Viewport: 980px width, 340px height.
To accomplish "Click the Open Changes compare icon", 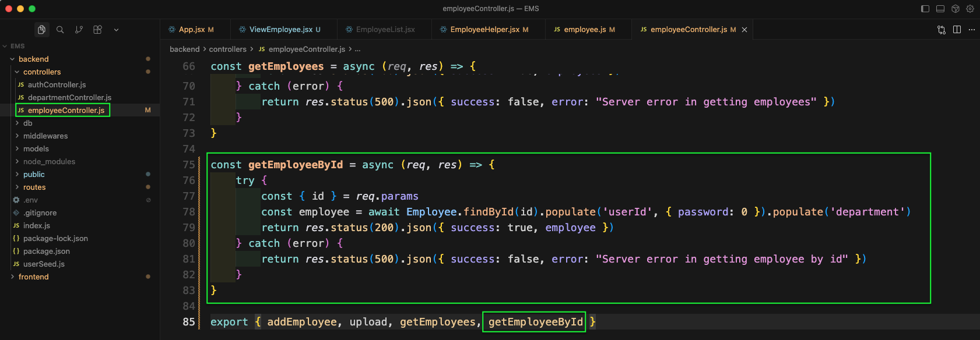I will pyautogui.click(x=941, y=30).
